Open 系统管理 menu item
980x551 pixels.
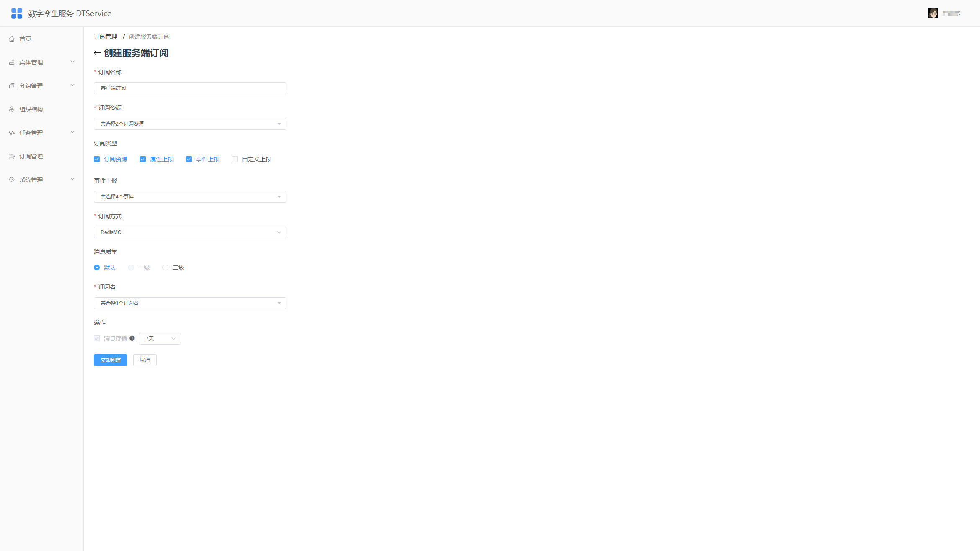coord(42,180)
